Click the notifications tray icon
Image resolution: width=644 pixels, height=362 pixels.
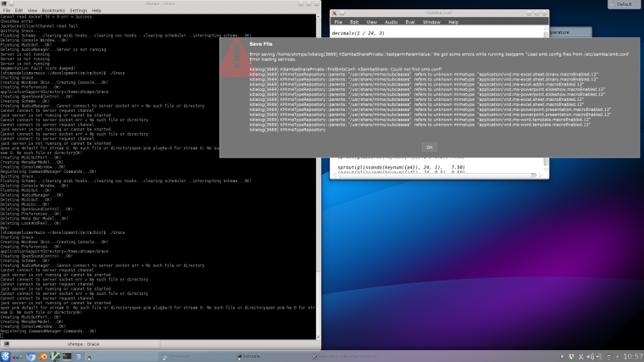coord(562,357)
